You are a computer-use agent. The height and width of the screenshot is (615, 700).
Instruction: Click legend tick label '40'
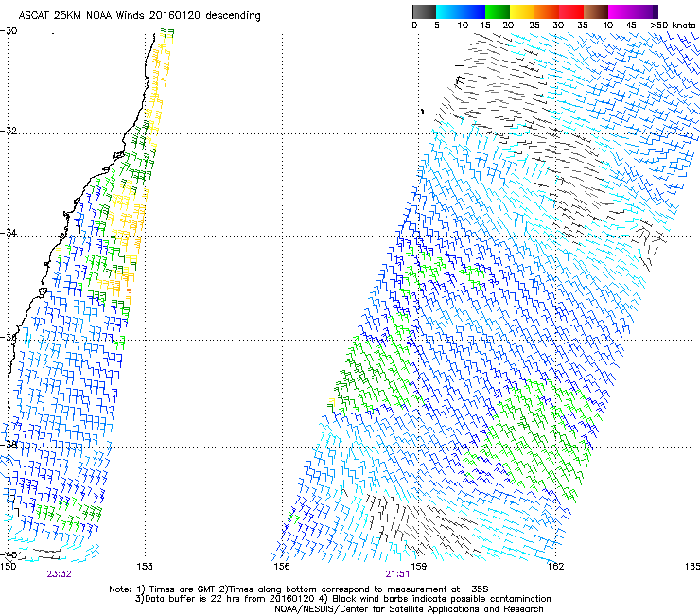pos(607,26)
